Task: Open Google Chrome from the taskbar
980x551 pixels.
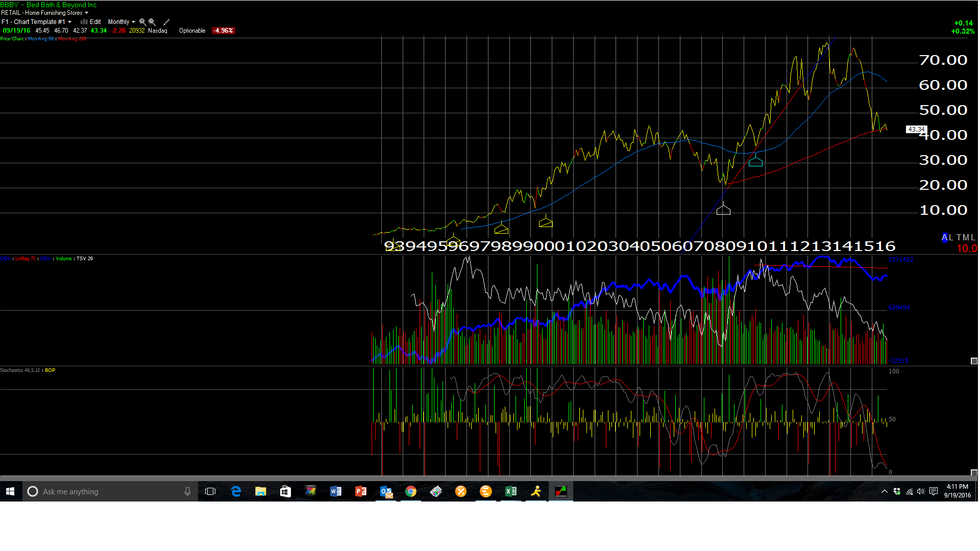Action: tap(411, 491)
